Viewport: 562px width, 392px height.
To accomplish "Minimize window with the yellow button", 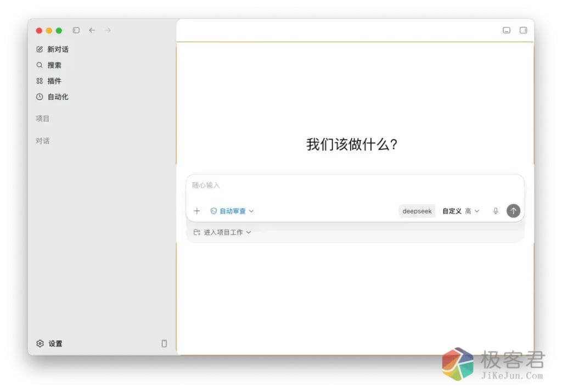I will point(49,31).
